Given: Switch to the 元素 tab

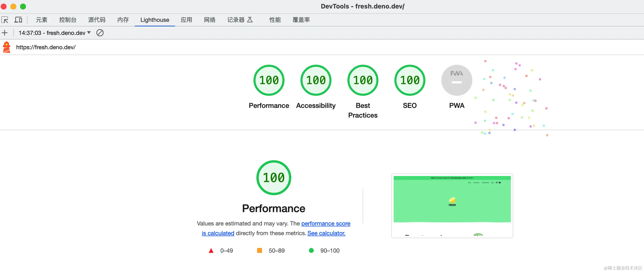Looking at the screenshot, I should tap(41, 20).
